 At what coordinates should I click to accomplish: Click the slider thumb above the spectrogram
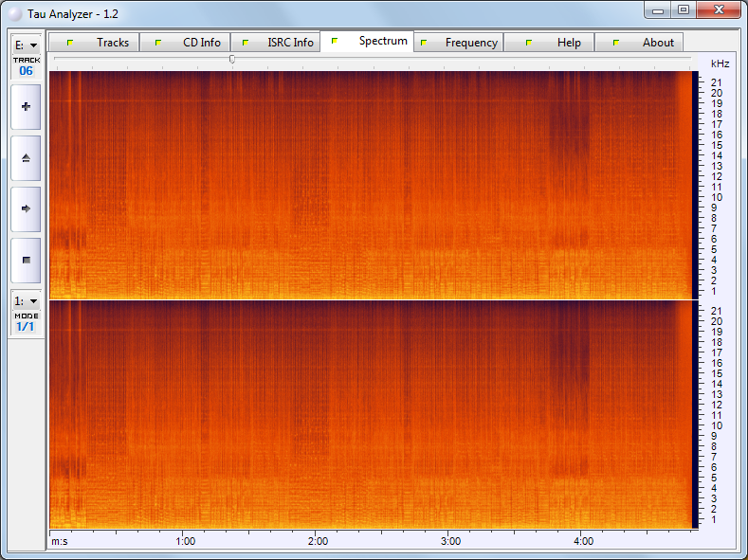tap(232, 60)
